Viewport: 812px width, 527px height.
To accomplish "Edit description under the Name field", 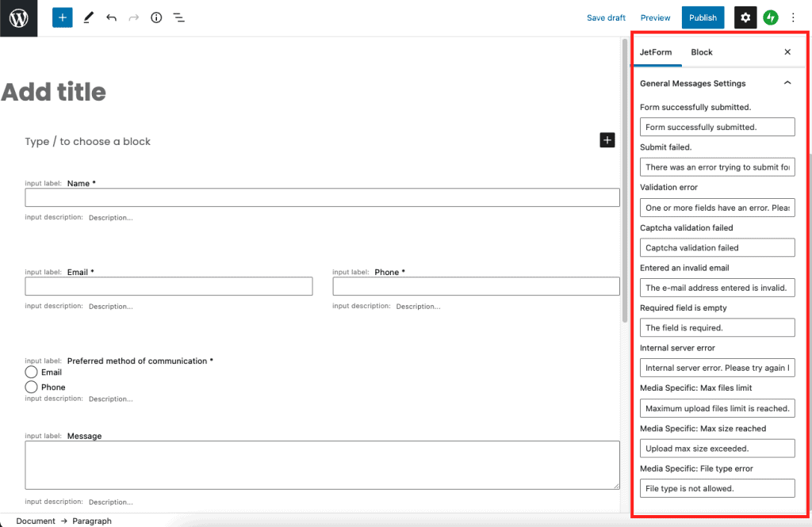I will click(x=111, y=217).
